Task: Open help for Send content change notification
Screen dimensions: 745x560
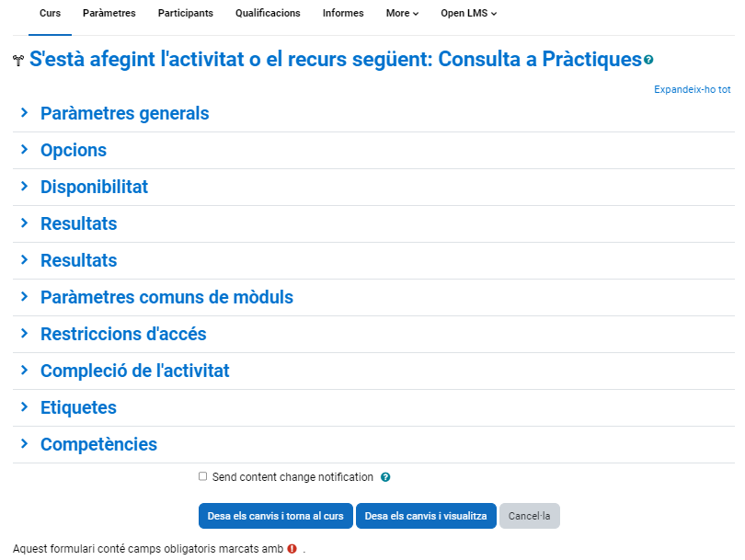Action: pos(385,477)
